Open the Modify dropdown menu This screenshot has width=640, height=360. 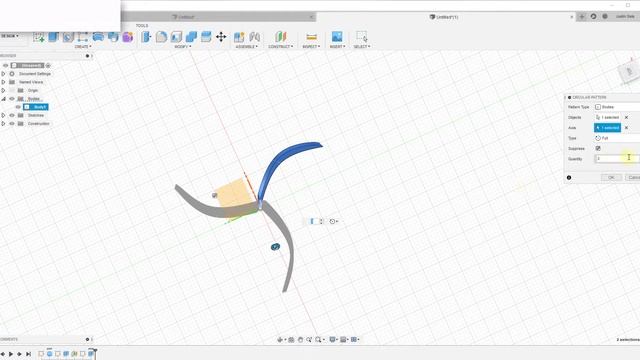(183, 47)
